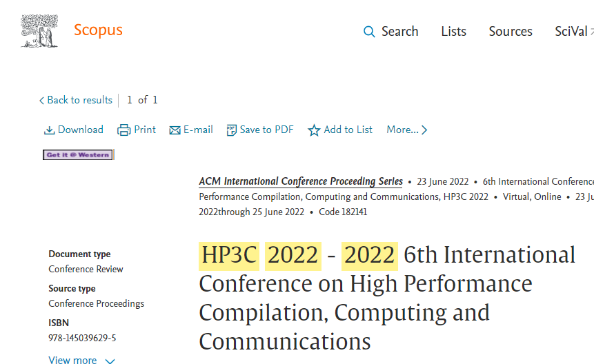Open the Lists menu item
This screenshot has height=364, width=594.
pyautogui.click(x=453, y=32)
